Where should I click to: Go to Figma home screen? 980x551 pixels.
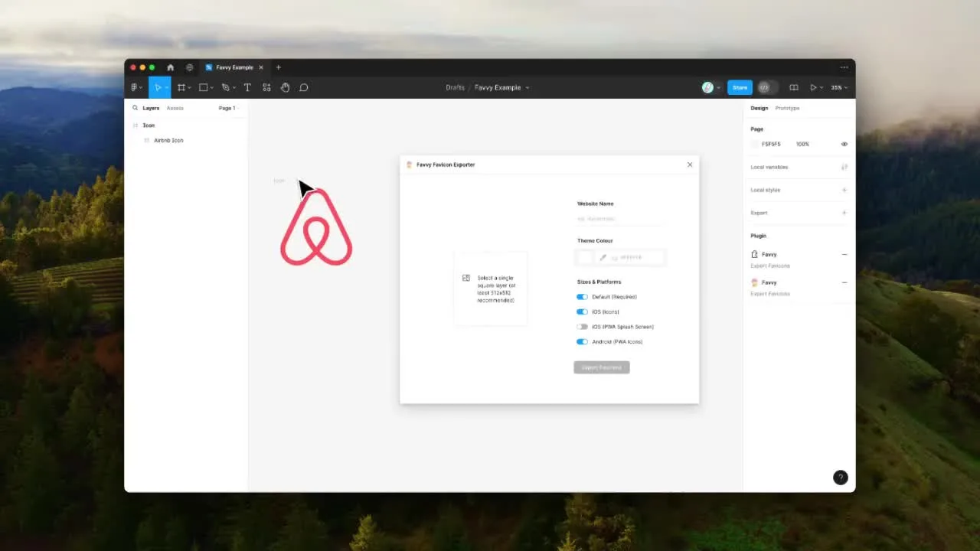tap(170, 67)
